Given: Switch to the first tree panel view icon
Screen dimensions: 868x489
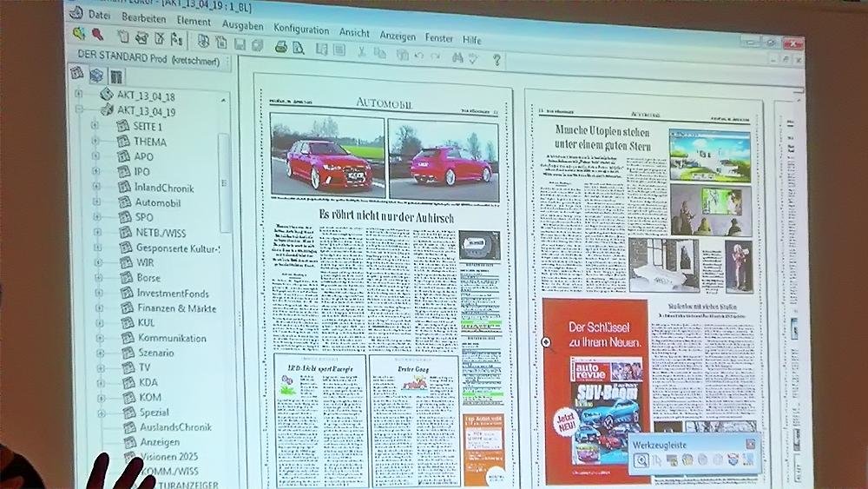Looking at the screenshot, I should [x=76, y=73].
